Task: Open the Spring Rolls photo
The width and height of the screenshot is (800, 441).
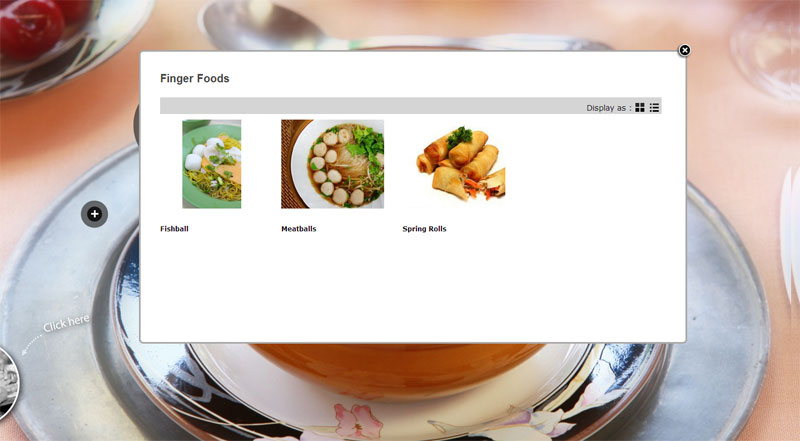Action: (x=461, y=164)
